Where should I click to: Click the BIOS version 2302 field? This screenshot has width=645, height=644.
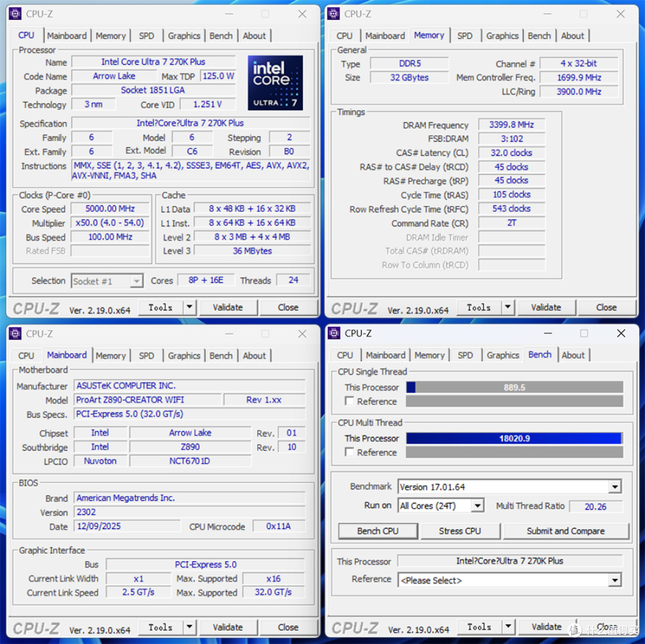point(190,512)
